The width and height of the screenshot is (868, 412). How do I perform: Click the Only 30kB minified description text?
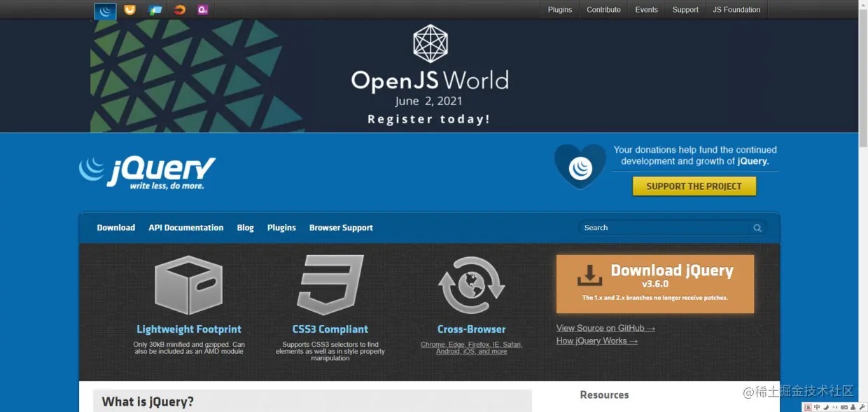click(189, 348)
